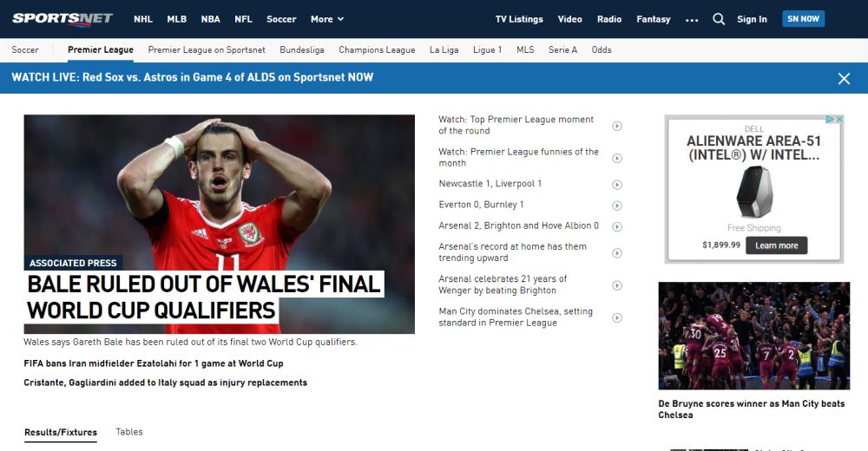Expand the More dropdown in top nav

coord(327,19)
